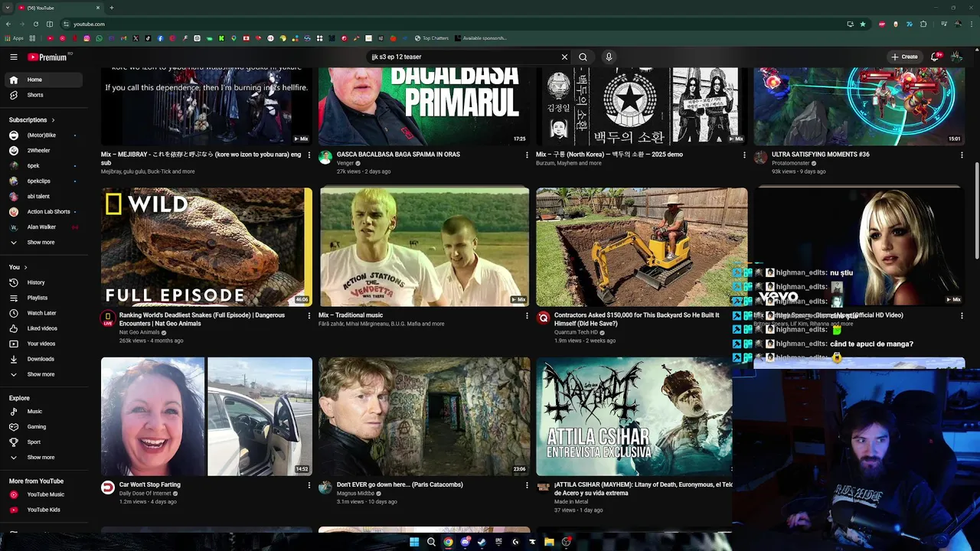Screen dimensions: 980x551
Task: Play the Nat Geo Wild snake thumbnail
Action: click(x=207, y=247)
